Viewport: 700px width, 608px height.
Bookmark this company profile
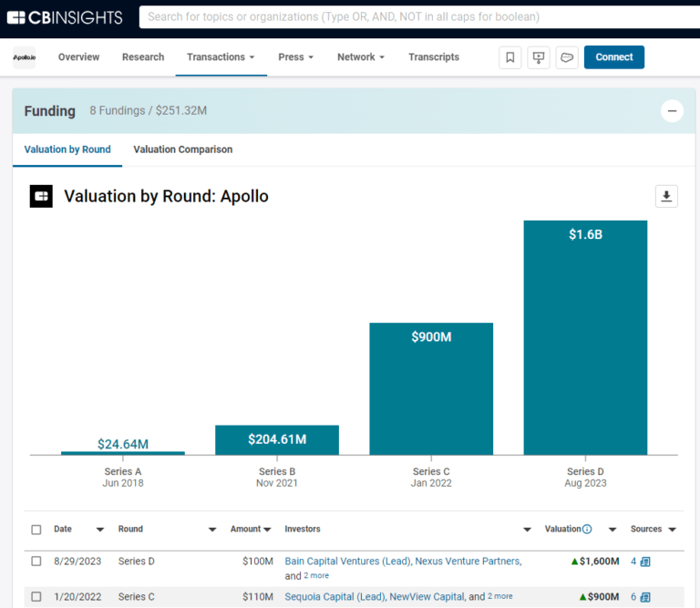(x=510, y=57)
